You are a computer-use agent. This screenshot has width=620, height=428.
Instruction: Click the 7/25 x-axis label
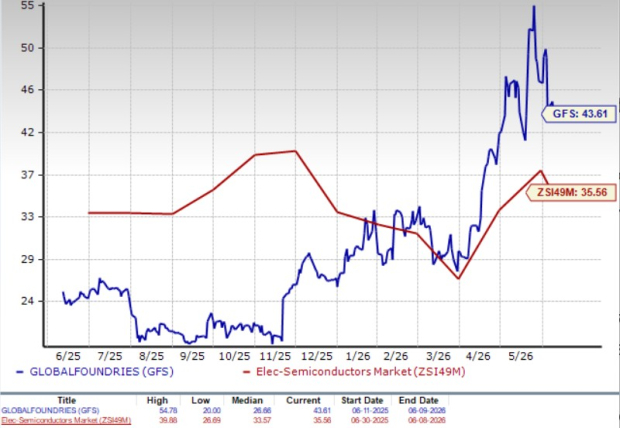coord(110,356)
